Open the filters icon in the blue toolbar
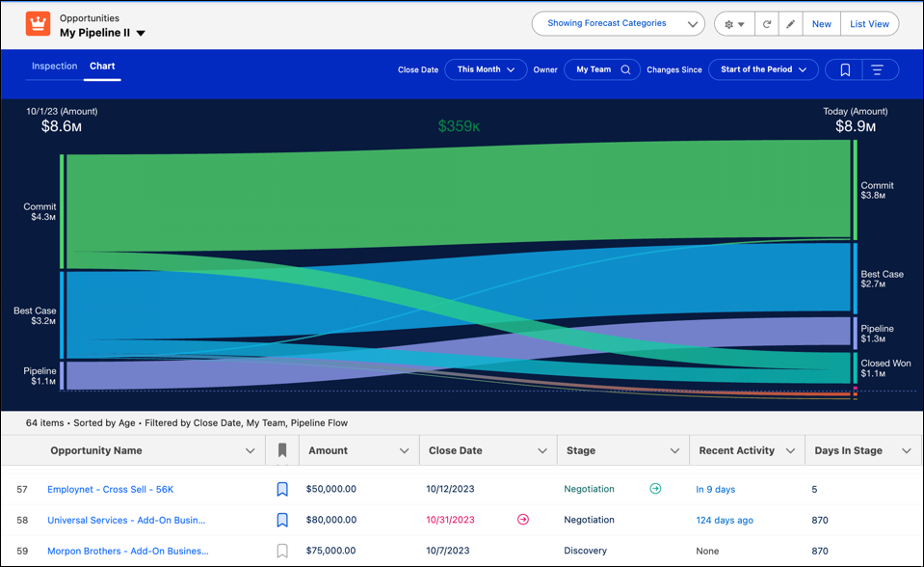The image size is (924, 567). coord(878,69)
